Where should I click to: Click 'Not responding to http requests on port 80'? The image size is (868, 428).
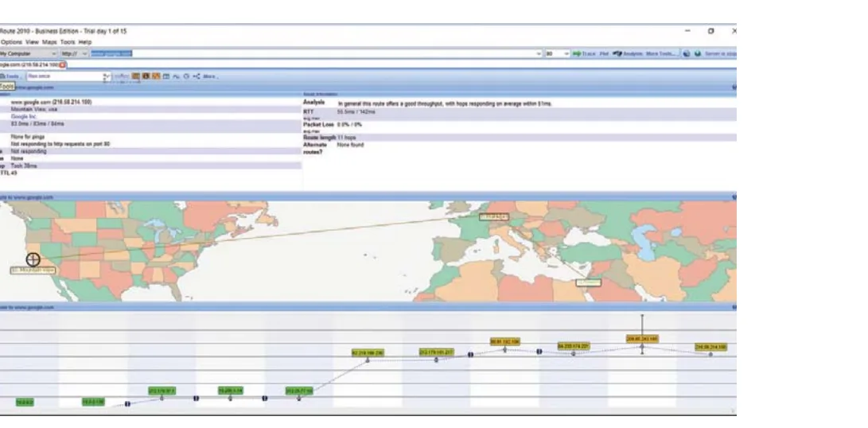point(60,144)
